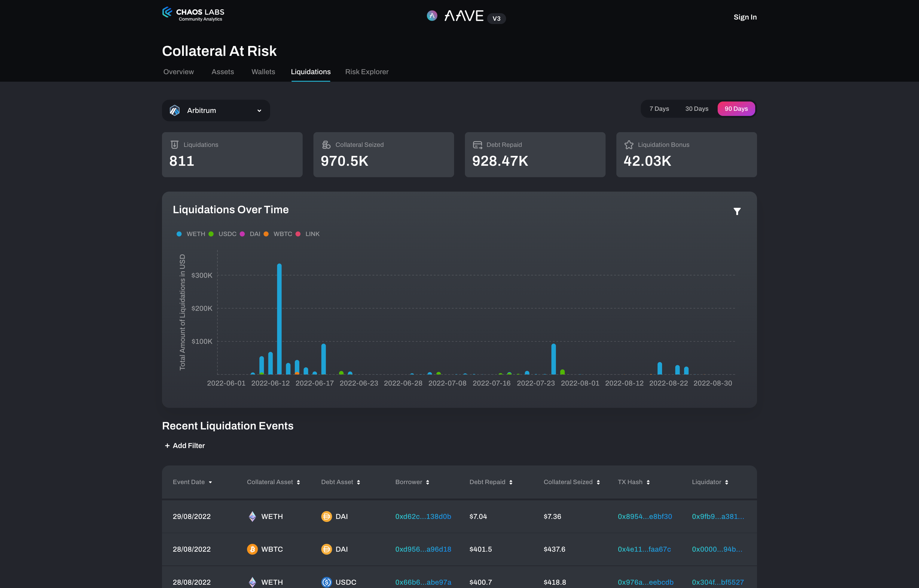
Task: Select the 30 Days time range
Action: tap(696, 109)
